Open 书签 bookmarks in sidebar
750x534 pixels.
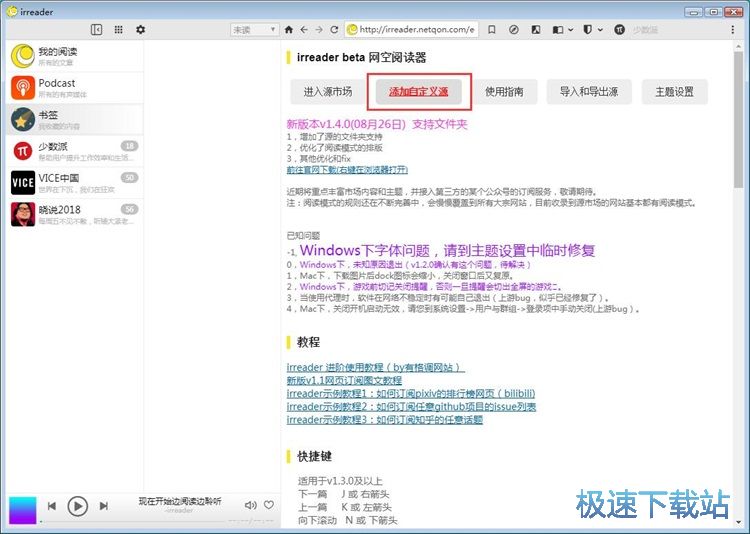pyautogui.click(x=74, y=120)
